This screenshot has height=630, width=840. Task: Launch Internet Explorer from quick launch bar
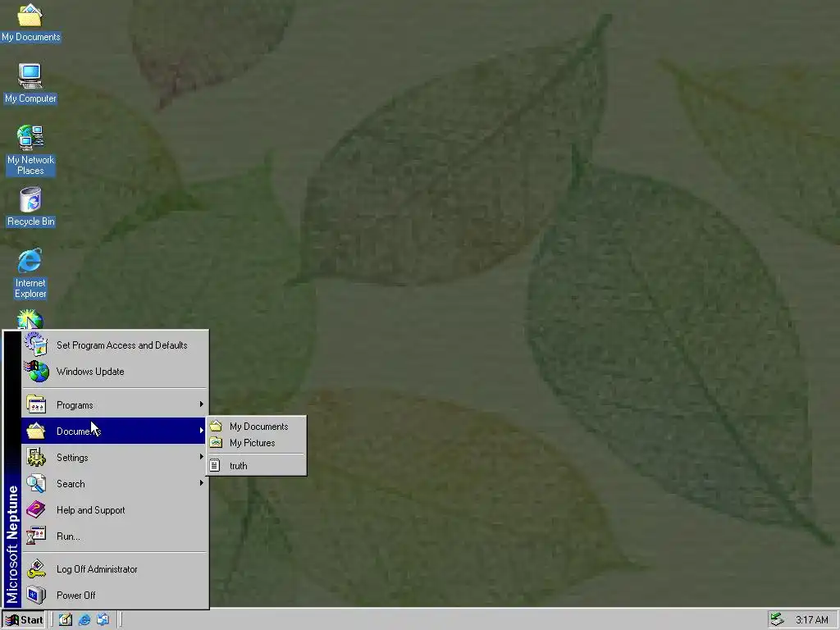pyautogui.click(x=84, y=620)
